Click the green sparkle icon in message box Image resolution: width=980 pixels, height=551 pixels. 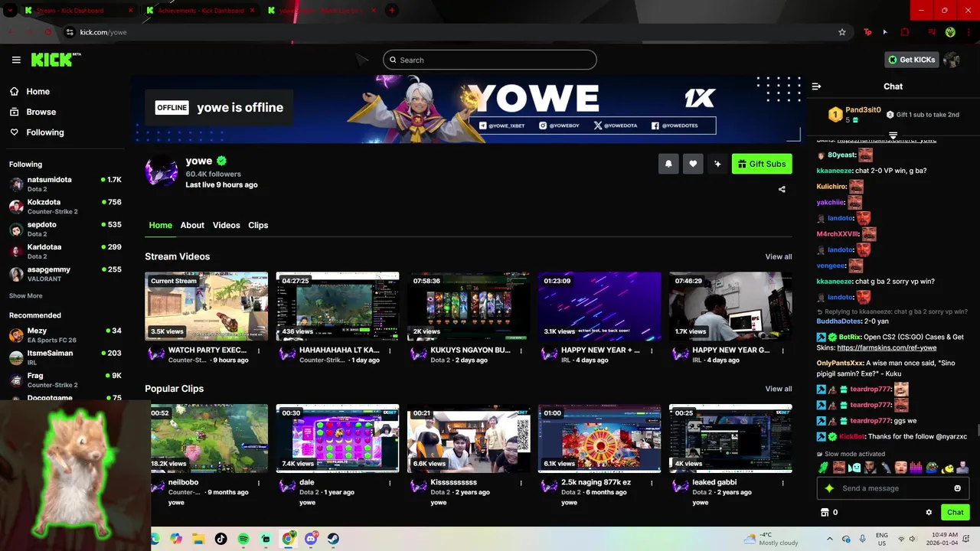tap(828, 488)
